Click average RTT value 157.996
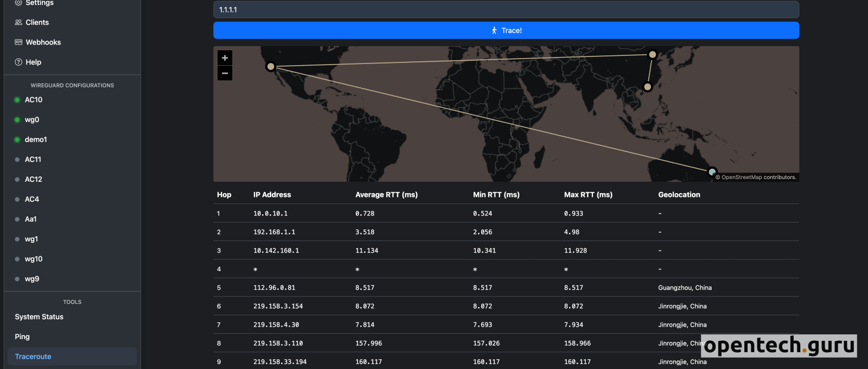 coord(369,343)
